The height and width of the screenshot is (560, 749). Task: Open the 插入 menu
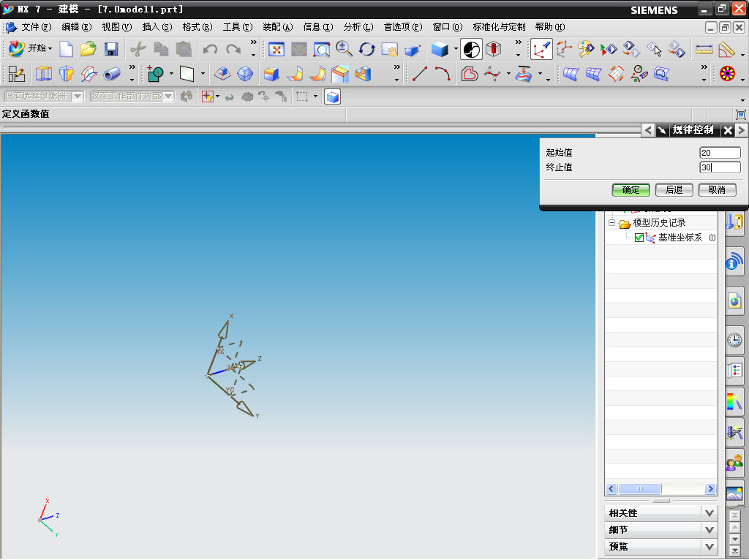click(157, 27)
